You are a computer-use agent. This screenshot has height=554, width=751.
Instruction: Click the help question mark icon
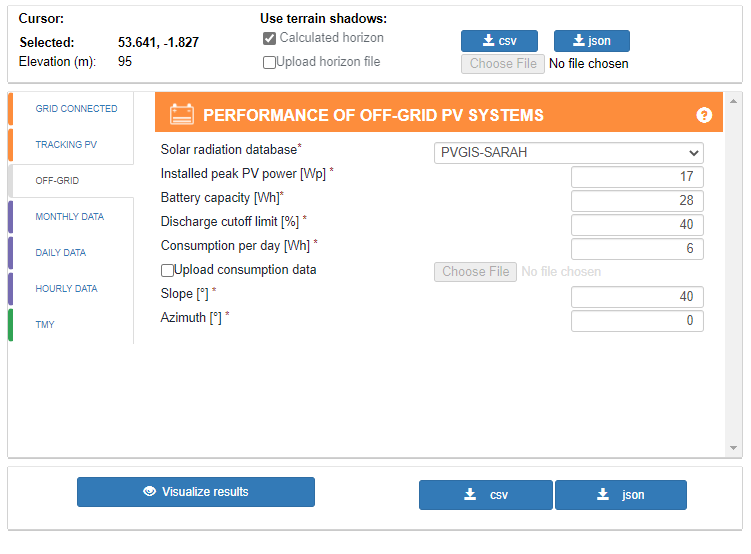[x=704, y=115]
